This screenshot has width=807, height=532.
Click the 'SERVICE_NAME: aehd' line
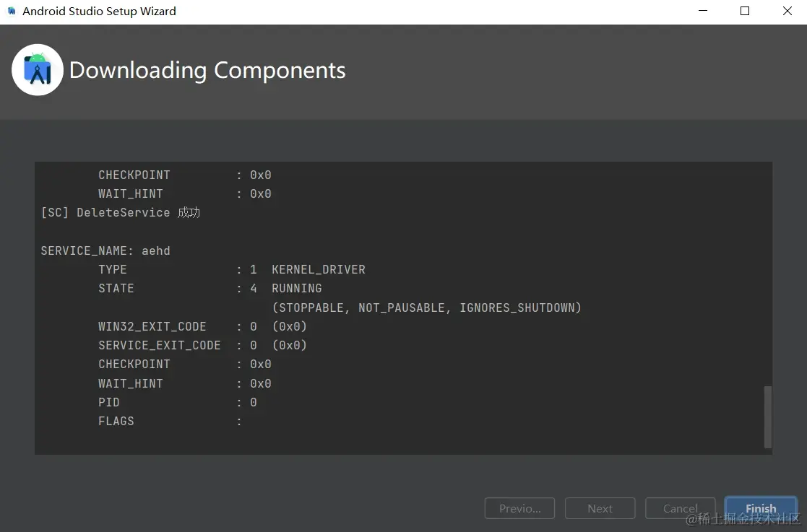click(x=105, y=250)
